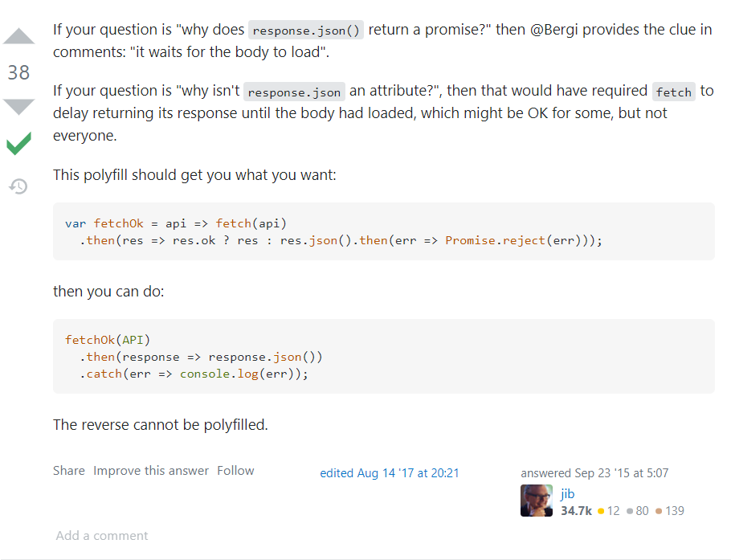Click jib's reputation score 34.7k
The image size is (731, 560).
coord(576,510)
